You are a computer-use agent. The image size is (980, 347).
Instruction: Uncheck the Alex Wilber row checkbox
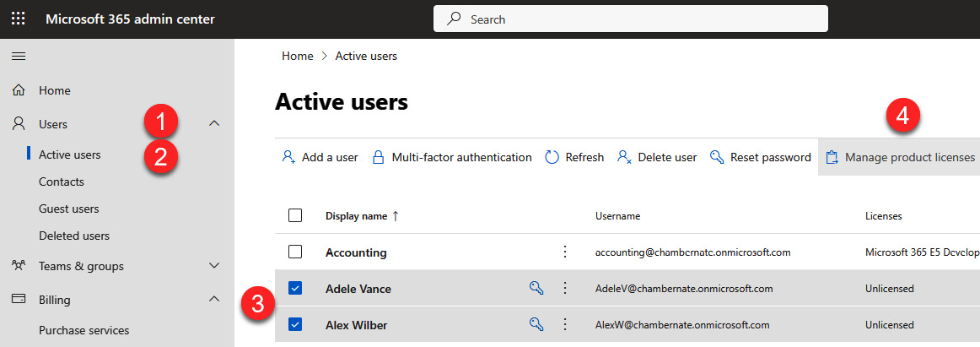tap(295, 324)
